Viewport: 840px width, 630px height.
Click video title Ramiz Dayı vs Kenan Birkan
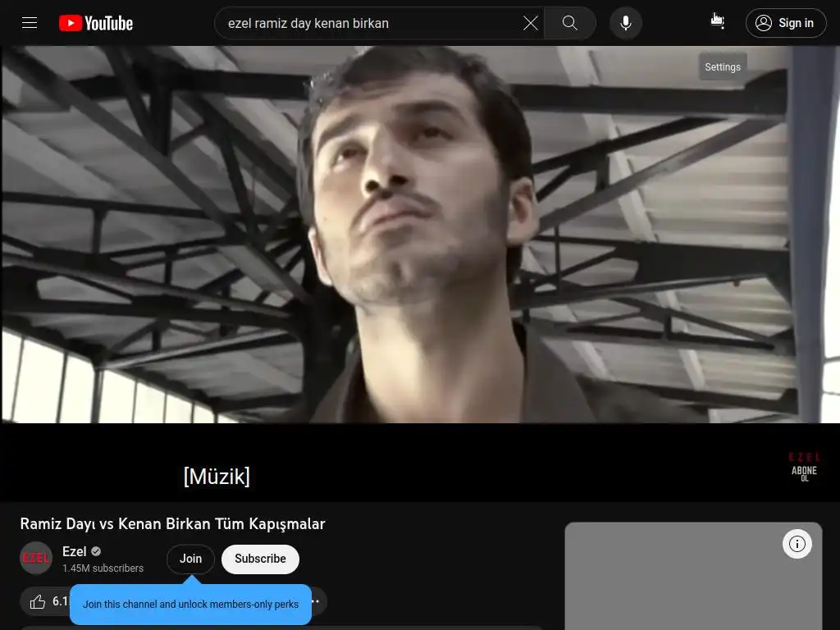pos(172,524)
